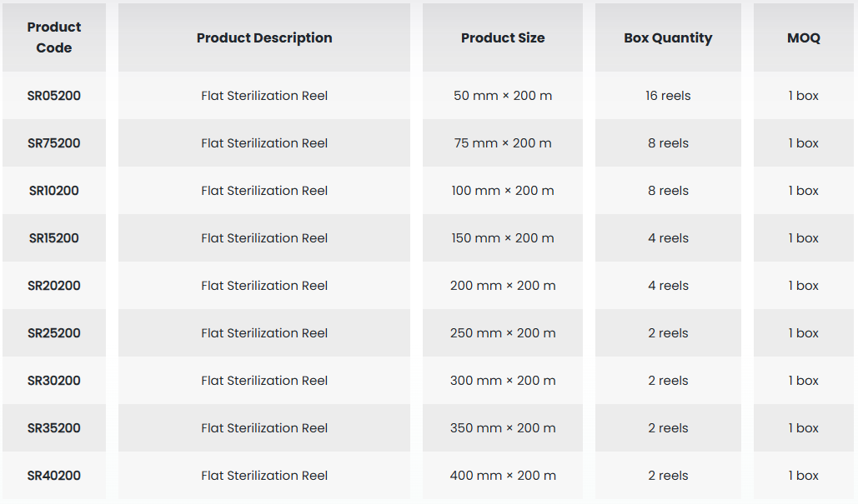858x504 pixels.
Task: Click the 50 mm × 200 m size cell
Action: [x=503, y=96]
